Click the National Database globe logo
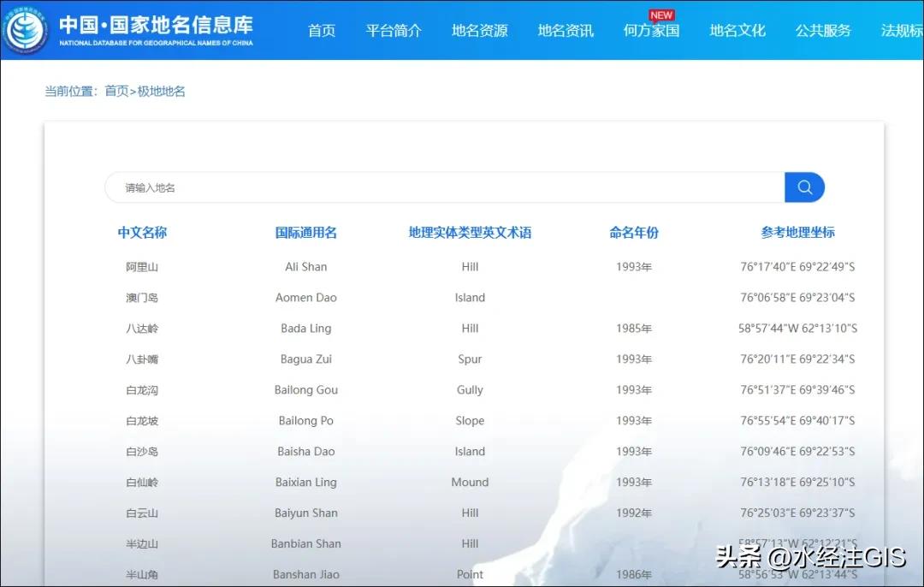 tap(25, 30)
